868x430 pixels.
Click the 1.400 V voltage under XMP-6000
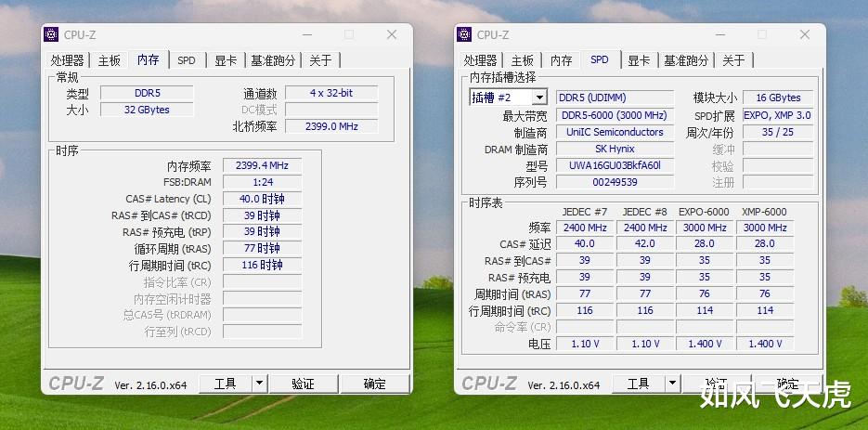pos(765,344)
